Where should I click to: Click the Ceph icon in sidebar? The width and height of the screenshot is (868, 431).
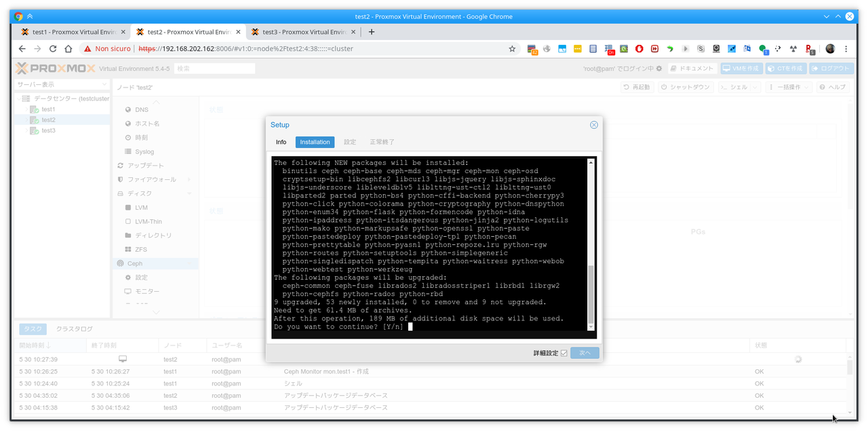tap(120, 263)
